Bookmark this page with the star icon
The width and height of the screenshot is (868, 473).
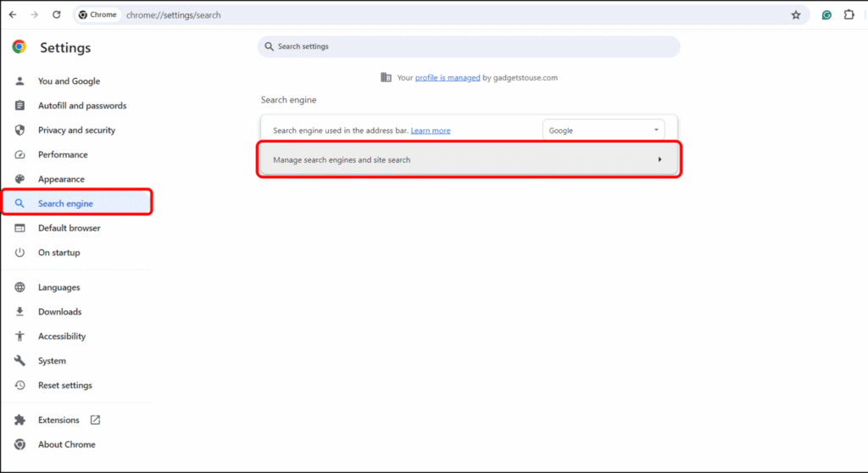click(x=795, y=14)
